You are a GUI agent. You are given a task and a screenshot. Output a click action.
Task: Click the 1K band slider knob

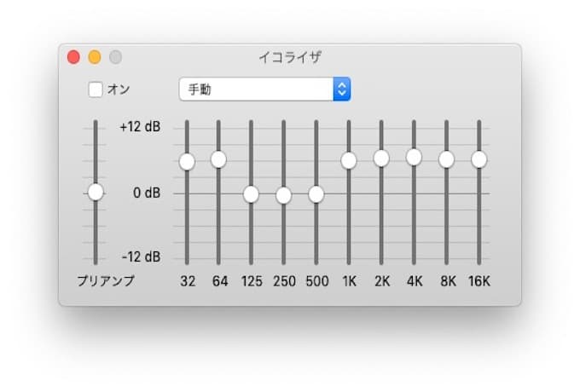[x=349, y=160]
